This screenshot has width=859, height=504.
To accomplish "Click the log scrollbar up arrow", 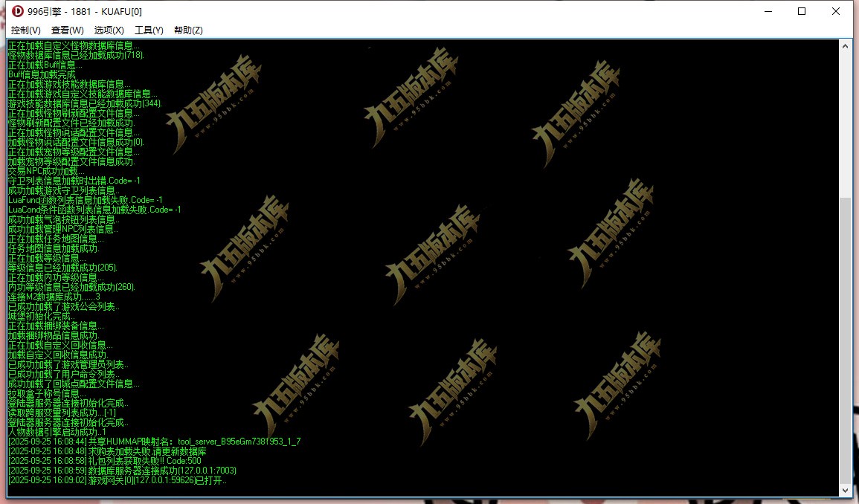I will click(x=846, y=46).
